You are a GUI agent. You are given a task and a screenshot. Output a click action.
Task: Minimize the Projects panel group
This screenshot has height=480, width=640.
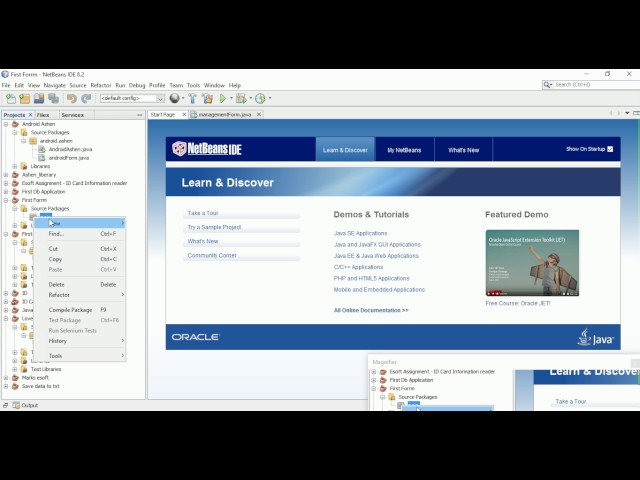pos(140,115)
